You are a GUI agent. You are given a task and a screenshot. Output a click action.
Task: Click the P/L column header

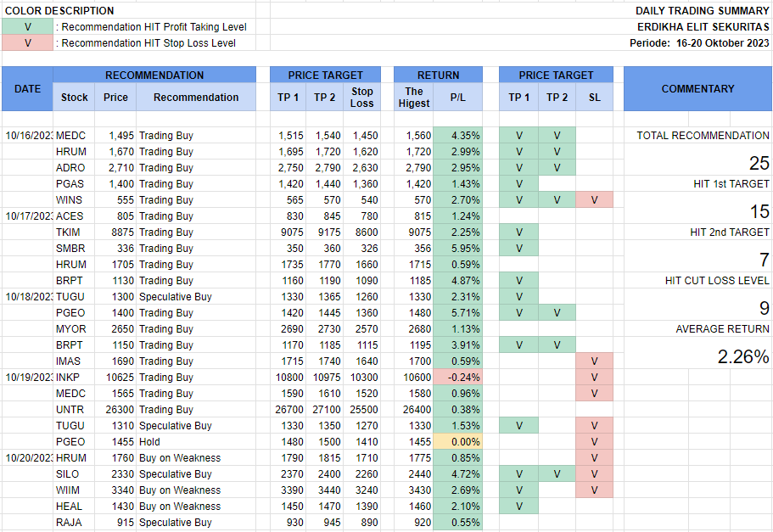tap(458, 98)
